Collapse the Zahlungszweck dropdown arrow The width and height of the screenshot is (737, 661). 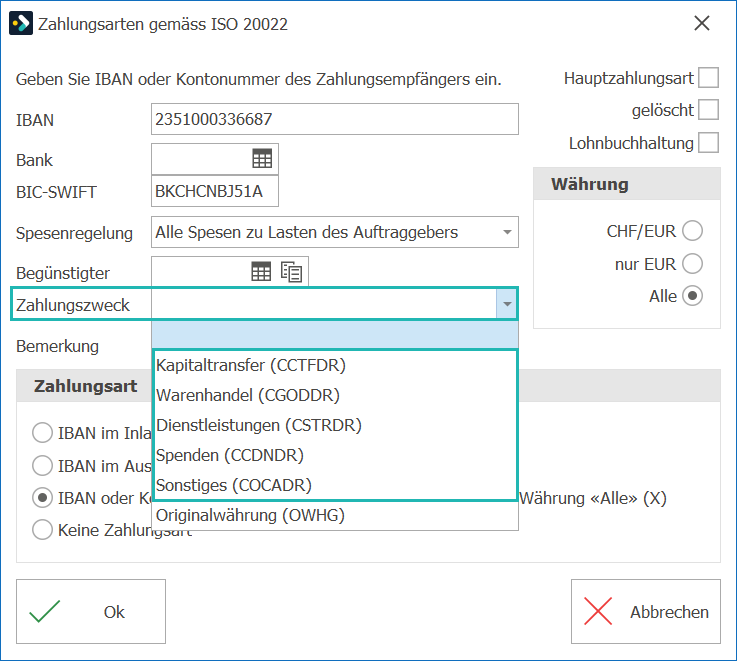point(507,304)
